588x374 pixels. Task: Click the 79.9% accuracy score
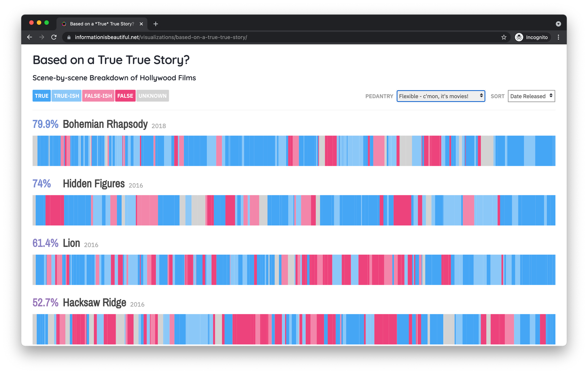(x=45, y=124)
